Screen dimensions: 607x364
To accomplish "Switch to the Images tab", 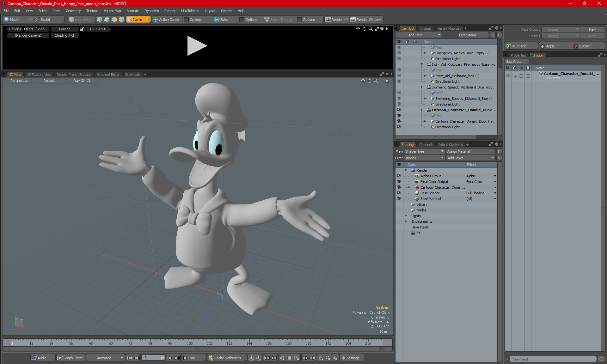I will (x=426, y=28).
